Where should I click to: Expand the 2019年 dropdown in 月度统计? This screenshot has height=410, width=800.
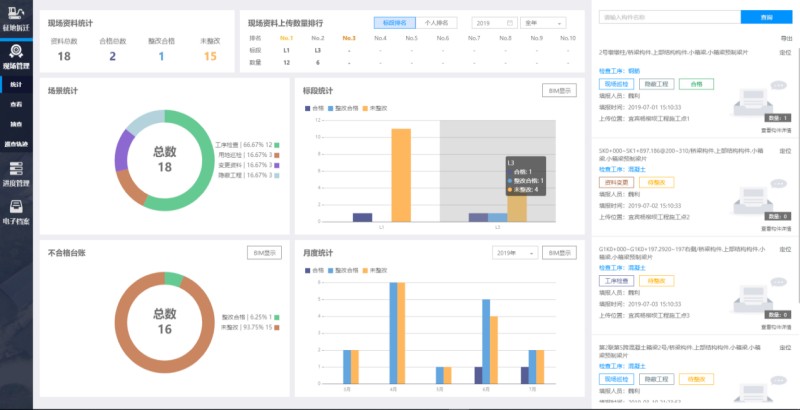[x=514, y=253]
